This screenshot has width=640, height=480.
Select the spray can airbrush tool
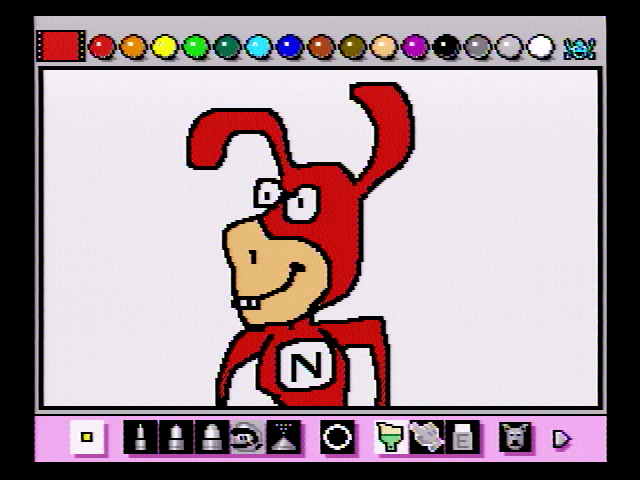pyautogui.click(x=283, y=437)
